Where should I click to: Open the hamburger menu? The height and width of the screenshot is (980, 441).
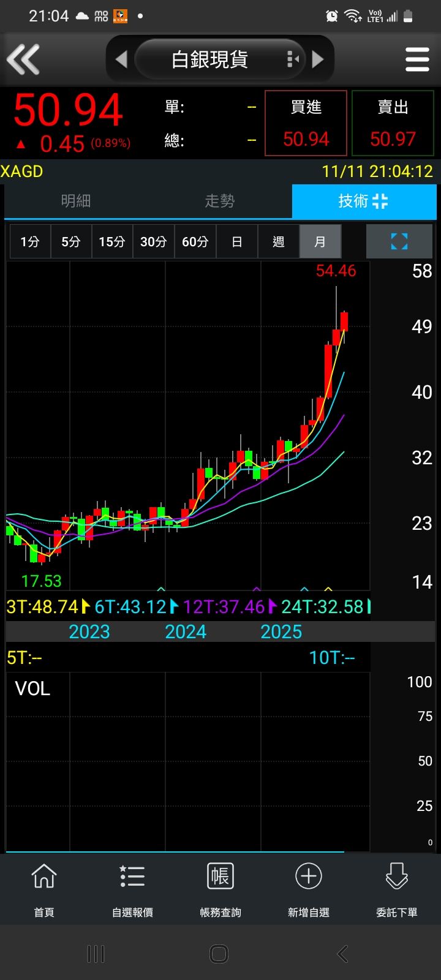417,59
